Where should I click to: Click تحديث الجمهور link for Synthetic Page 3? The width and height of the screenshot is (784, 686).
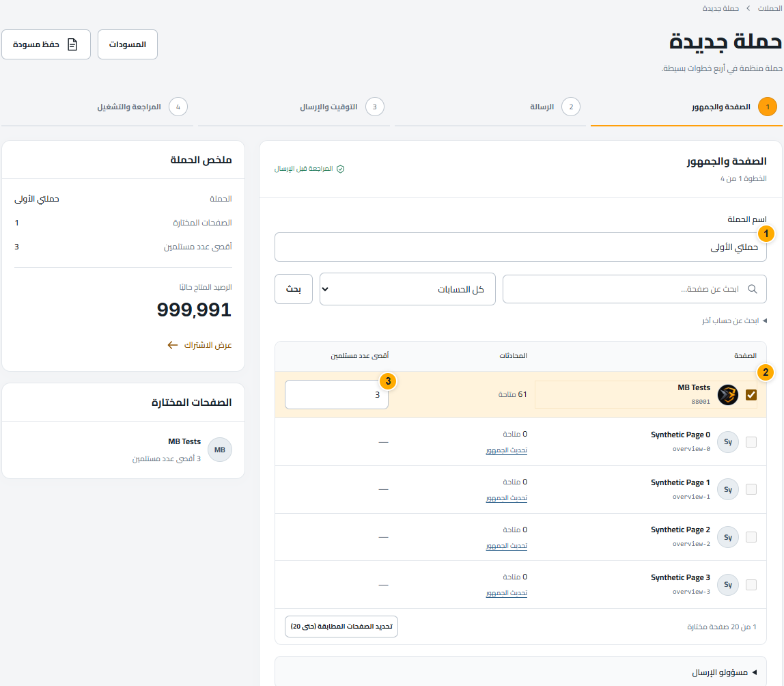tap(507, 593)
